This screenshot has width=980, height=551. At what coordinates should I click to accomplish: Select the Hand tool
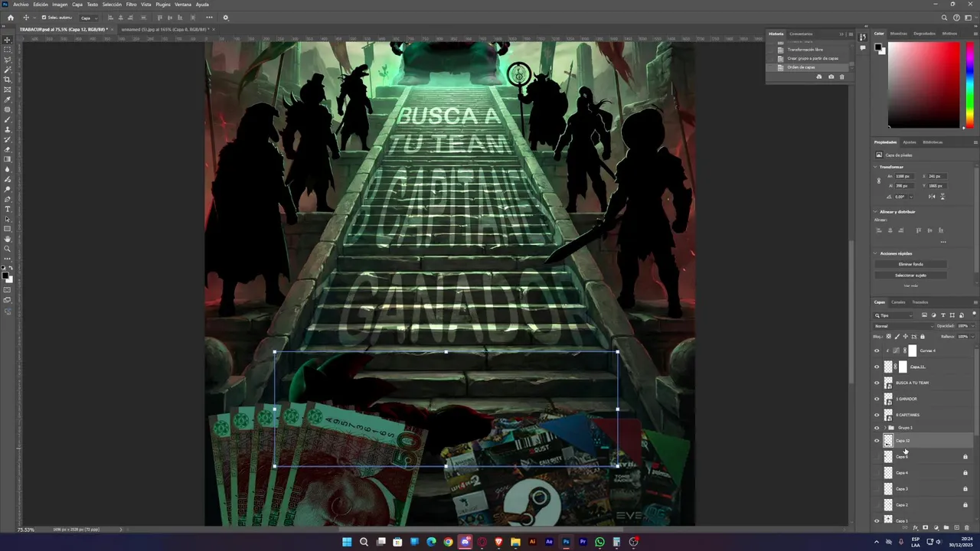(8, 239)
